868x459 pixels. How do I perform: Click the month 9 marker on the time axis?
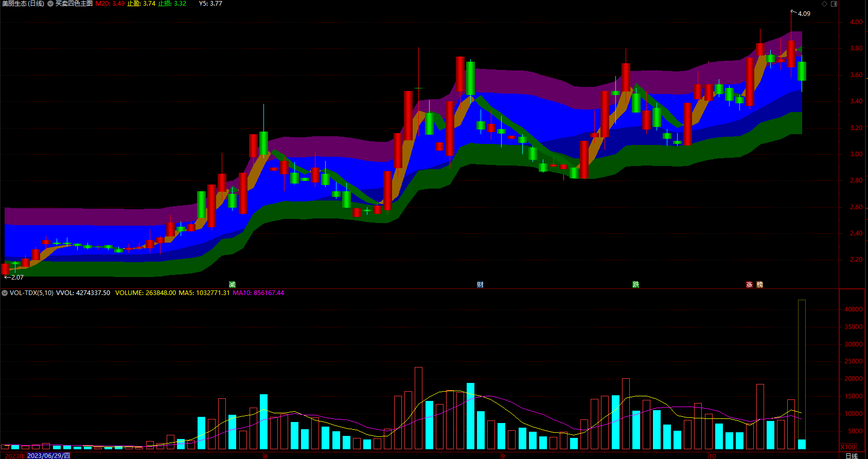(x=503, y=456)
